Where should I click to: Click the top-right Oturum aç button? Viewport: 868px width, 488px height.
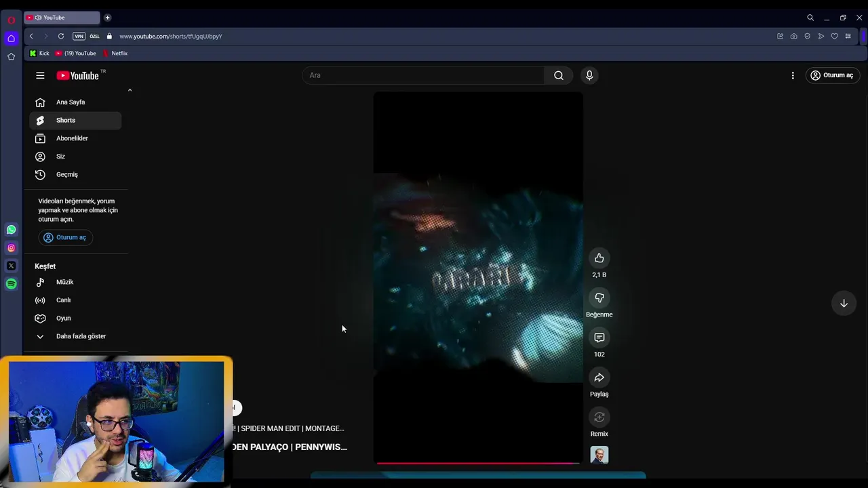832,75
